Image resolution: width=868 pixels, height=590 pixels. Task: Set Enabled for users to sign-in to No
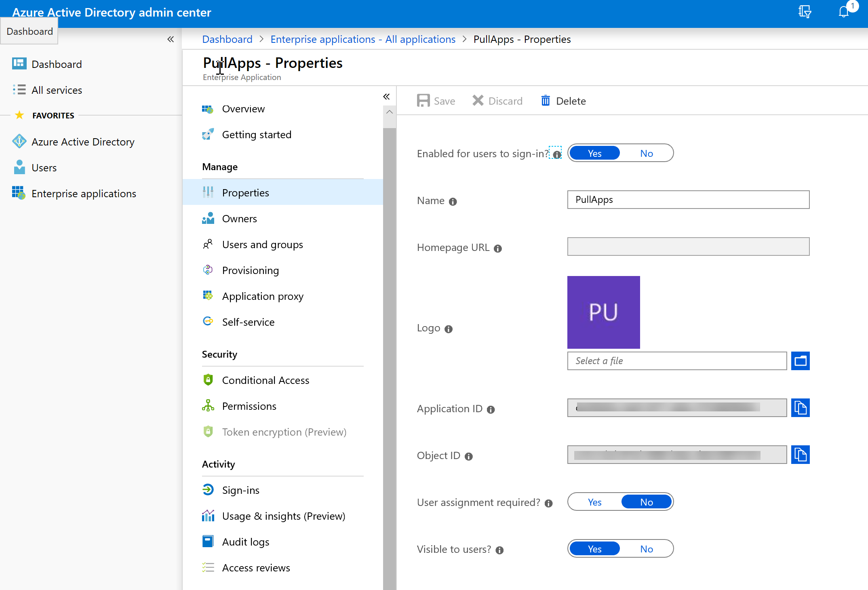pyautogui.click(x=647, y=153)
